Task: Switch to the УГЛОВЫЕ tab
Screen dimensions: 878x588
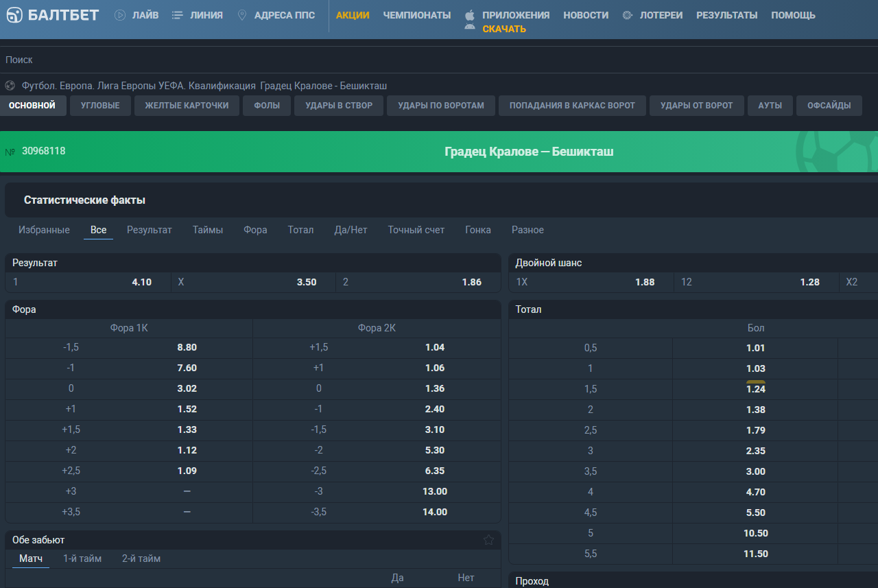Action: click(100, 106)
